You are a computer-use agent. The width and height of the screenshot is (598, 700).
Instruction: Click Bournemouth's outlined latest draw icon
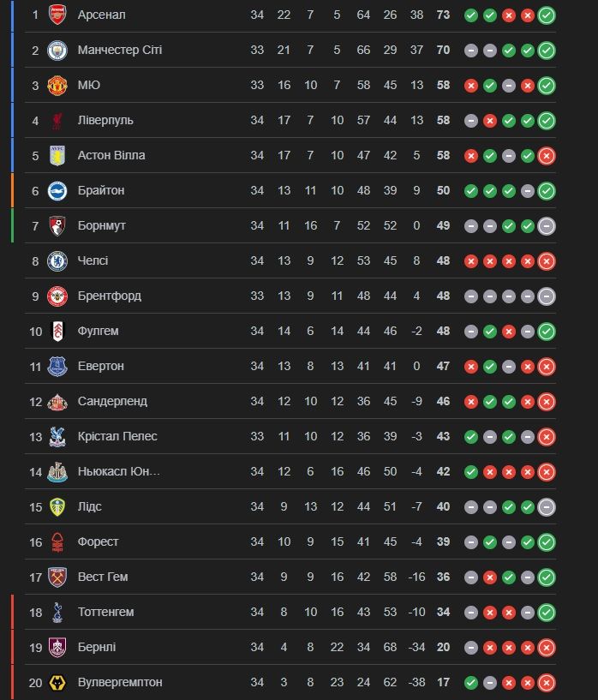[547, 225]
